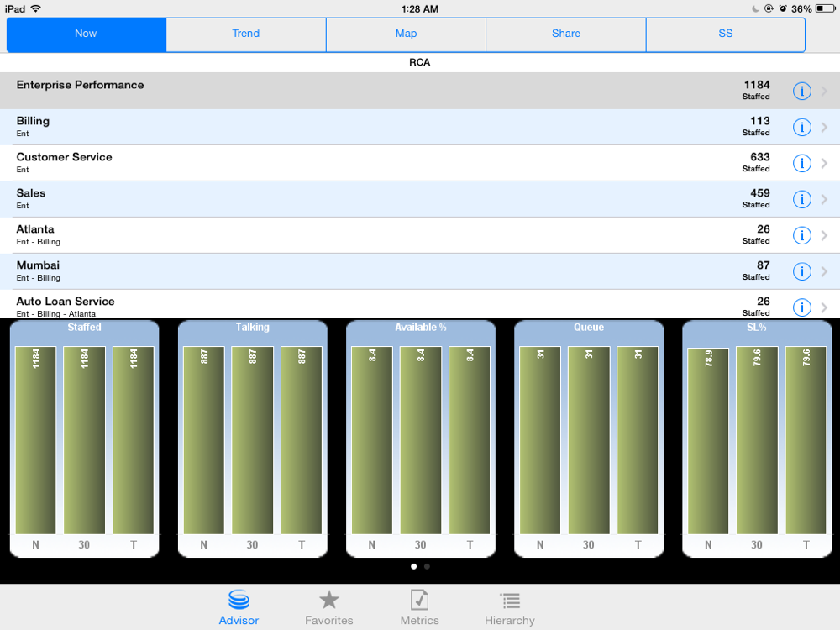The height and width of the screenshot is (630, 840).
Task: Expand Billing row chevron
Action: tap(825, 127)
